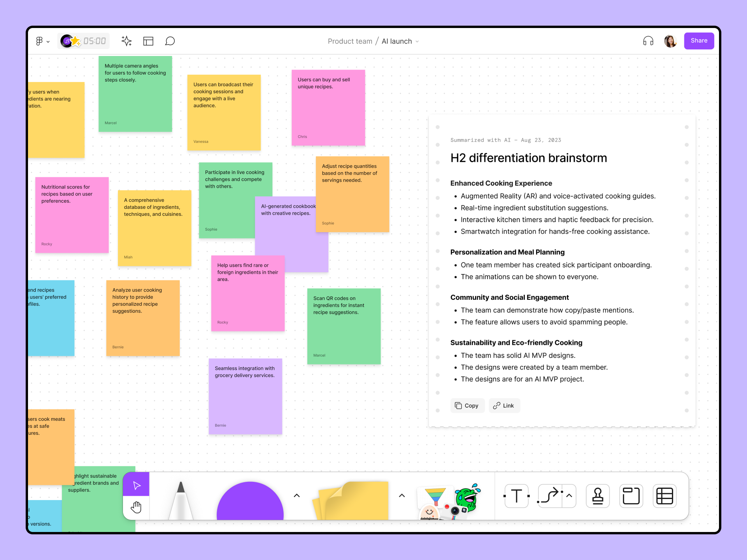Select the Section tool

[x=631, y=496]
